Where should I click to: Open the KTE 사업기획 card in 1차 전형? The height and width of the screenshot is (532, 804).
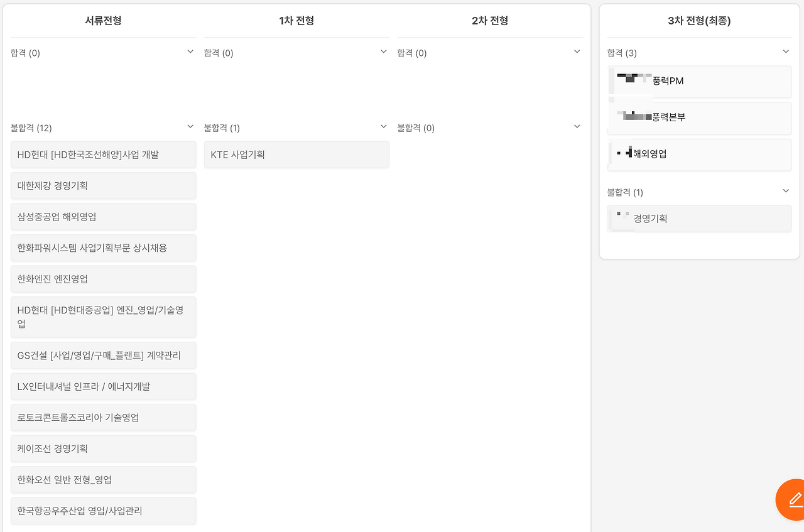(296, 155)
